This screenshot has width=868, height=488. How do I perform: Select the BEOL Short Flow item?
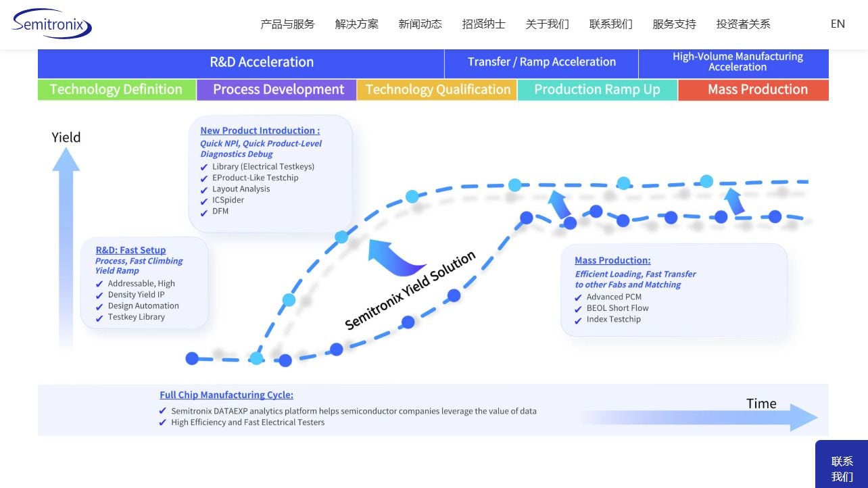coord(617,308)
